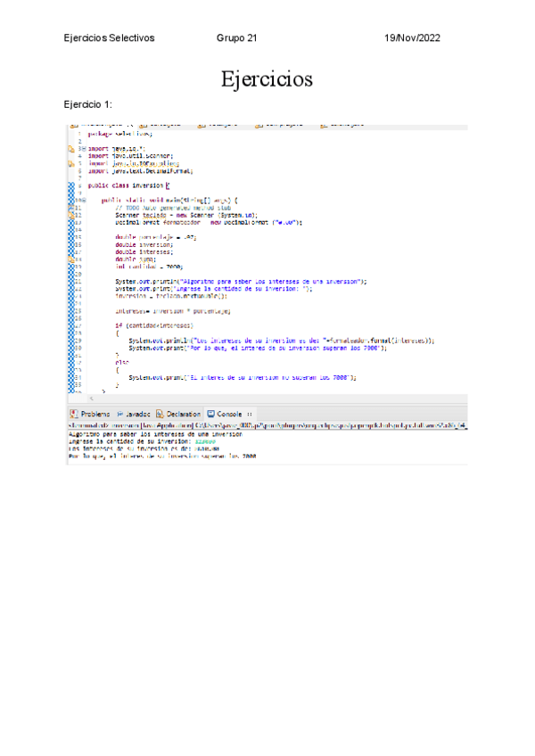Click the Javadoc view icon
This screenshot has height=756, width=535.
pos(119,414)
